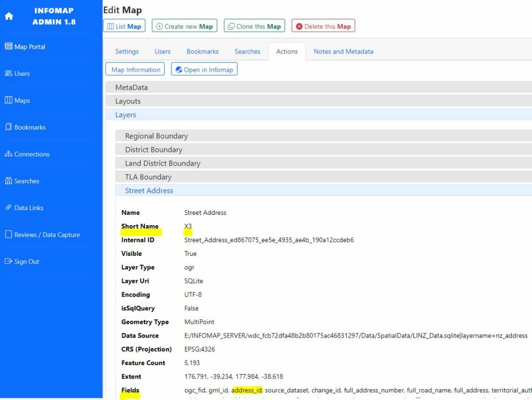Sign Out from the sidebar
Screen dimensions: 532x400
click(22, 262)
